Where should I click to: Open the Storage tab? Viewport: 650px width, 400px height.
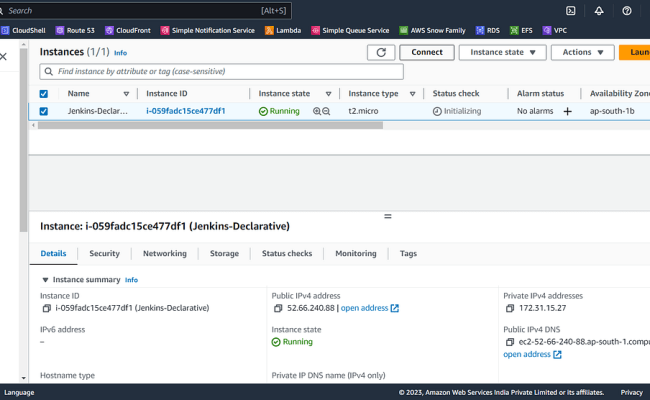click(224, 253)
